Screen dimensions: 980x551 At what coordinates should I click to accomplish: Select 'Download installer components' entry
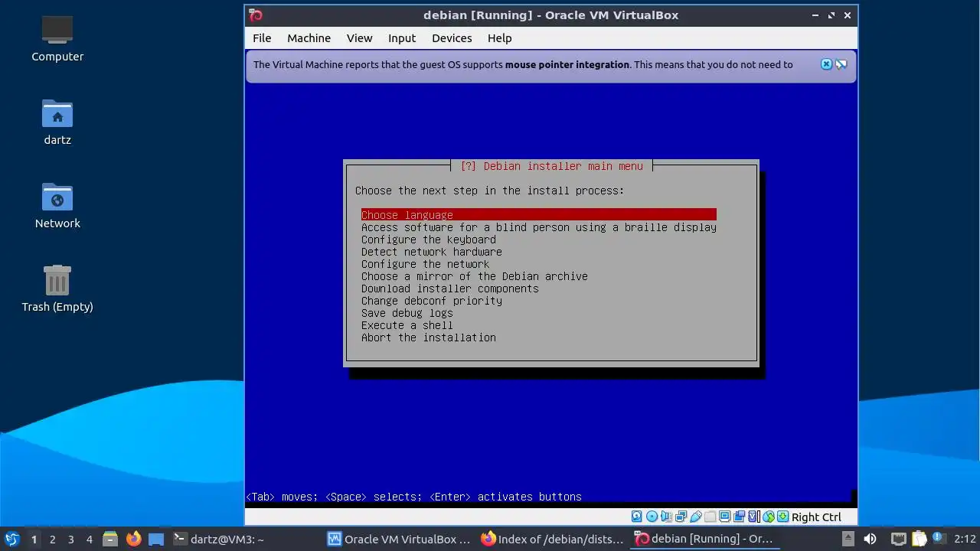tap(450, 289)
